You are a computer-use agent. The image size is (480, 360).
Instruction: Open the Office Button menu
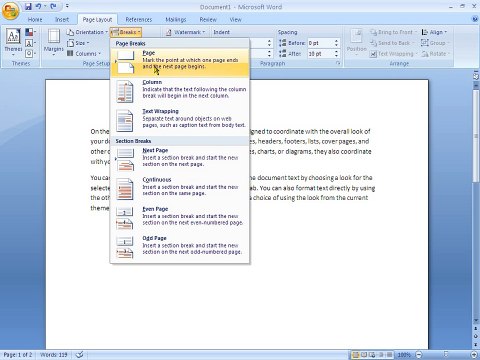pyautogui.click(x=10, y=11)
